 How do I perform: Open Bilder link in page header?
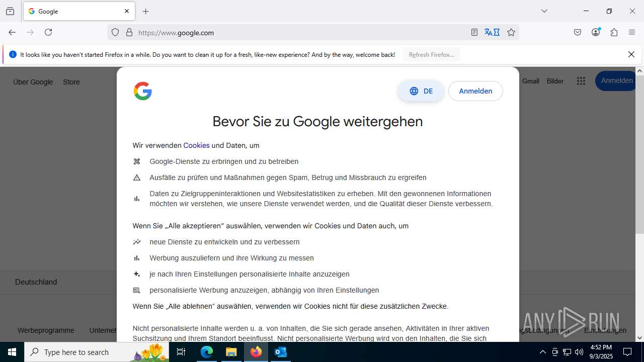coord(555,81)
